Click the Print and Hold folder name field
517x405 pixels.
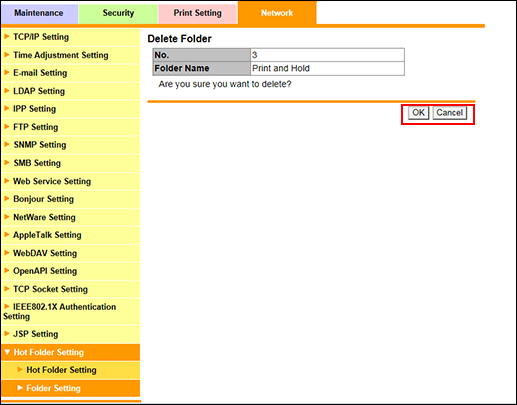point(327,68)
